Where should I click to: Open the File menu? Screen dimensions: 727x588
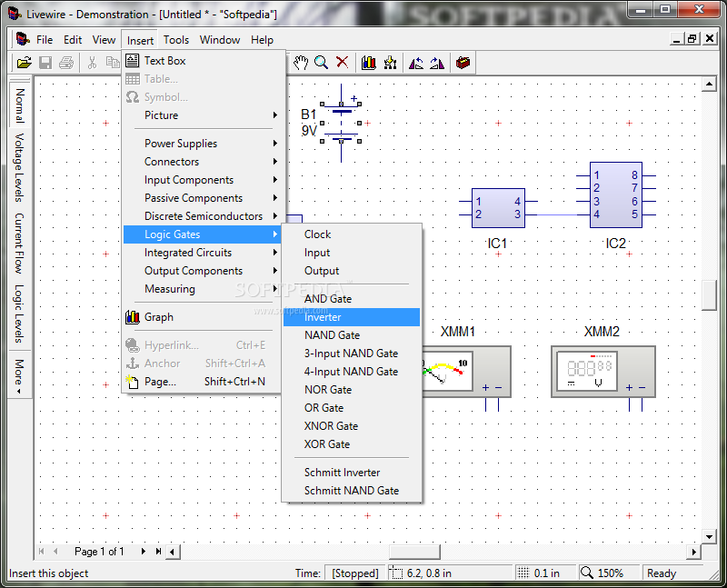(45, 40)
